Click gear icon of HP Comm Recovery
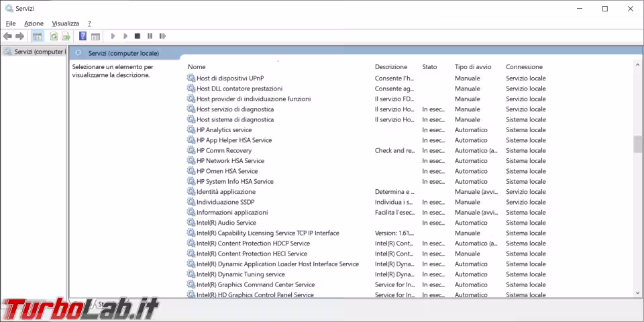 click(x=191, y=150)
